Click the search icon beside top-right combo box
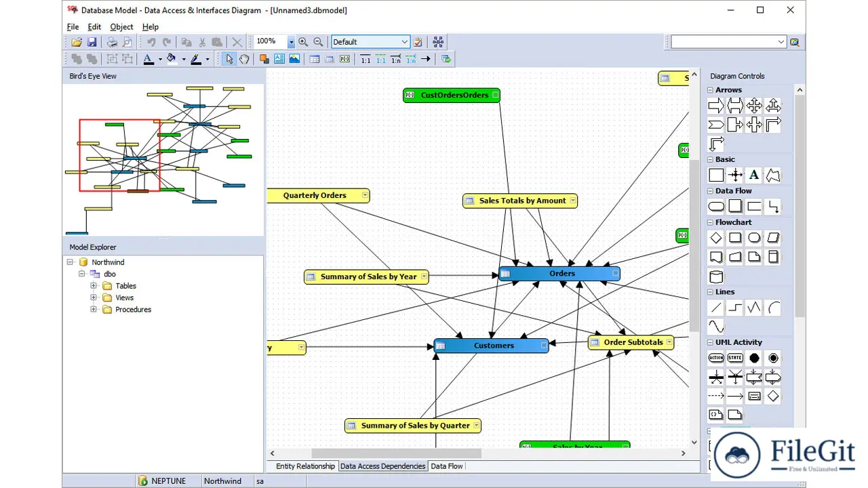 [x=795, y=42]
